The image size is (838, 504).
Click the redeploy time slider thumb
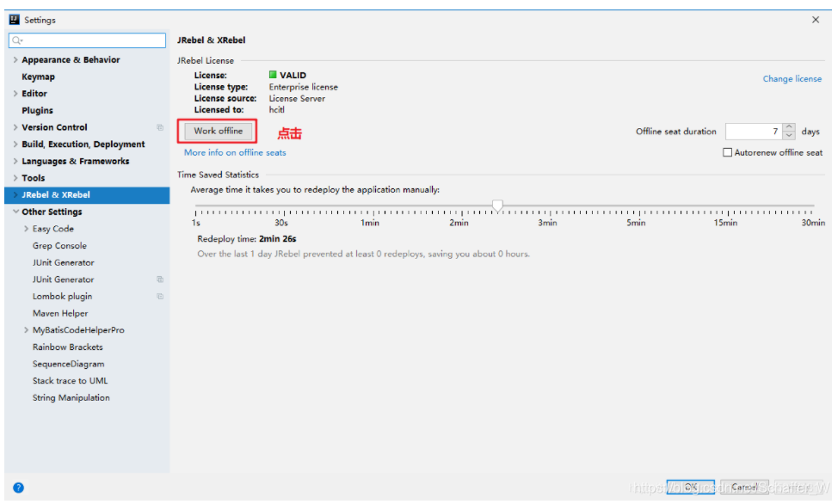(x=497, y=206)
